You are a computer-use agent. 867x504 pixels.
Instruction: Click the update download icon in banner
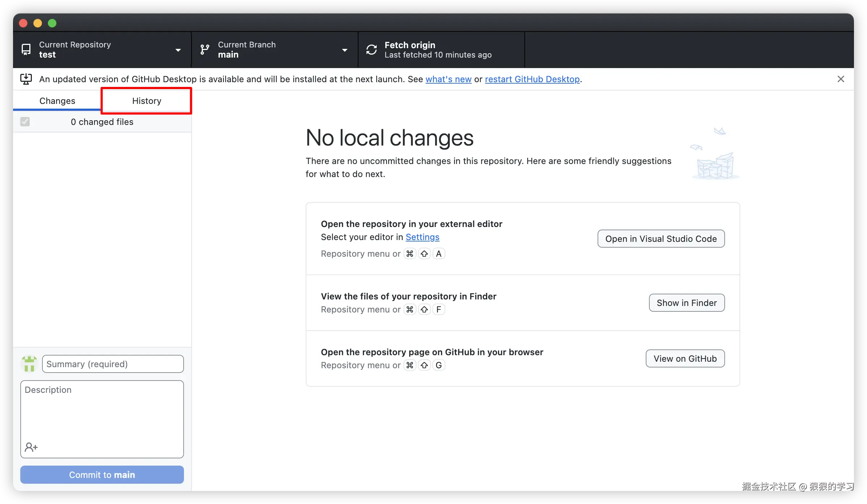[x=26, y=79]
